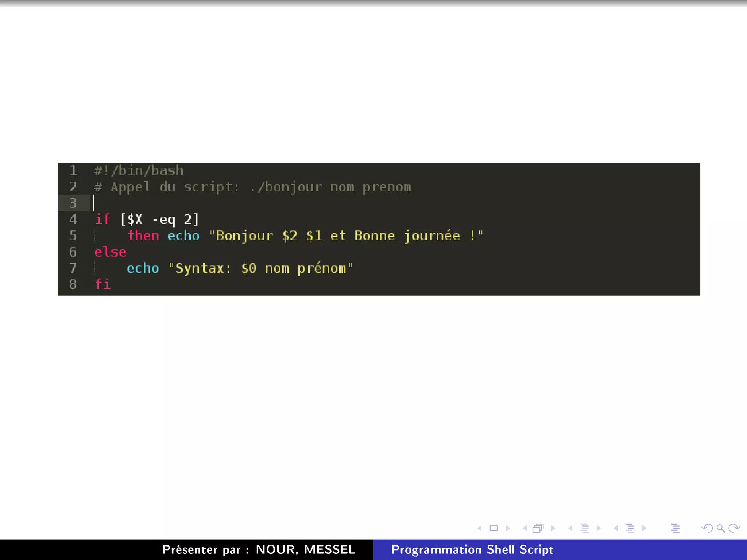
Task: Click footer title Programmation Shell Script
Action: click(x=472, y=550)
